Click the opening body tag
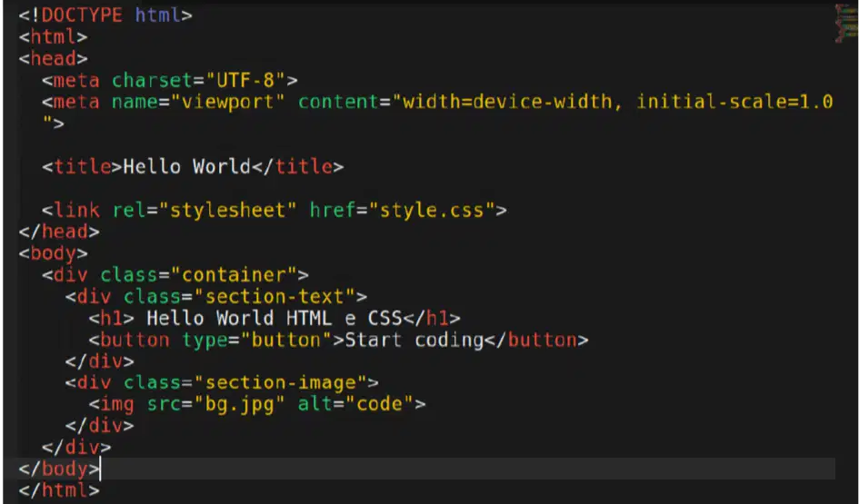 coord(53,253)
